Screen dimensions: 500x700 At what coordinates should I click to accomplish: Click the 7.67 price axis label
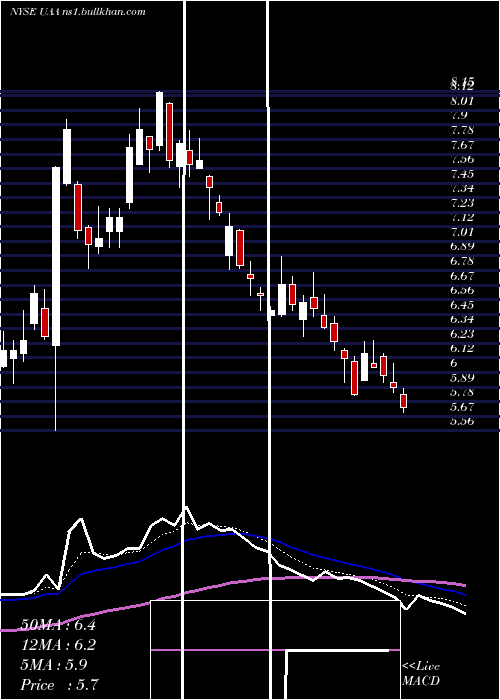(462, 145)
